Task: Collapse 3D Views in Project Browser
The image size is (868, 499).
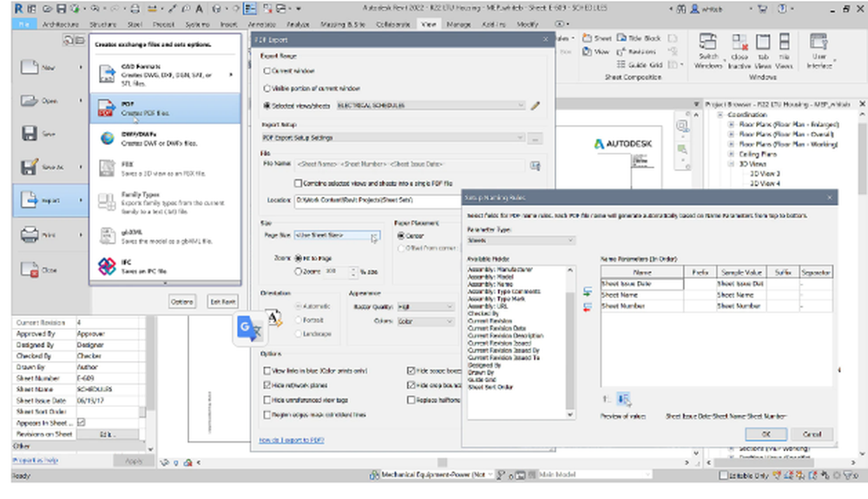Action: coord(731,164)
